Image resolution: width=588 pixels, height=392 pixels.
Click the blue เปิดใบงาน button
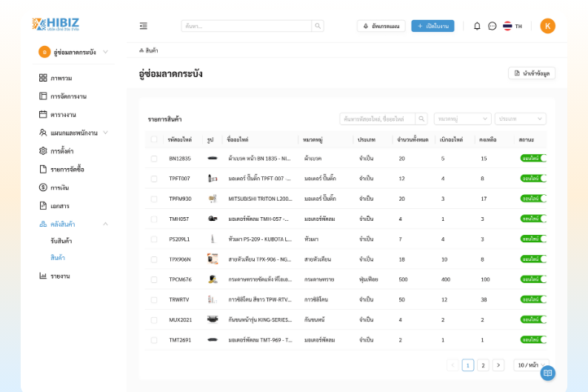[432, 26]
